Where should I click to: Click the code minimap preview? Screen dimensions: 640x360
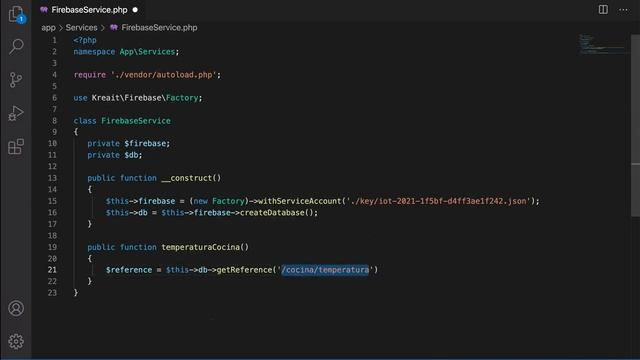point(602,44)
